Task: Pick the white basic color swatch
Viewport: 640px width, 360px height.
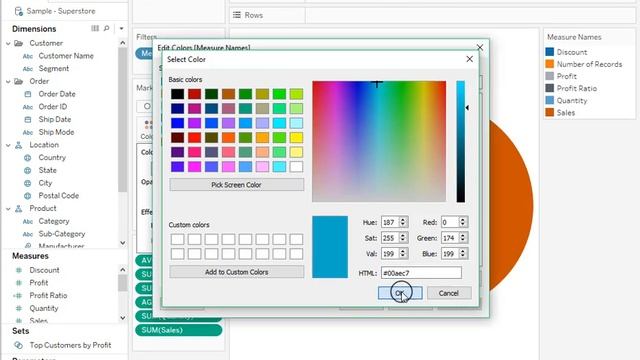Action: click(x=296, y=167)
